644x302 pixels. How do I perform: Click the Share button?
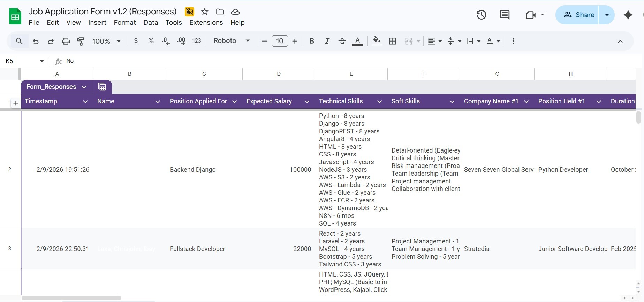pyautogui.click(x=579, y=15)
